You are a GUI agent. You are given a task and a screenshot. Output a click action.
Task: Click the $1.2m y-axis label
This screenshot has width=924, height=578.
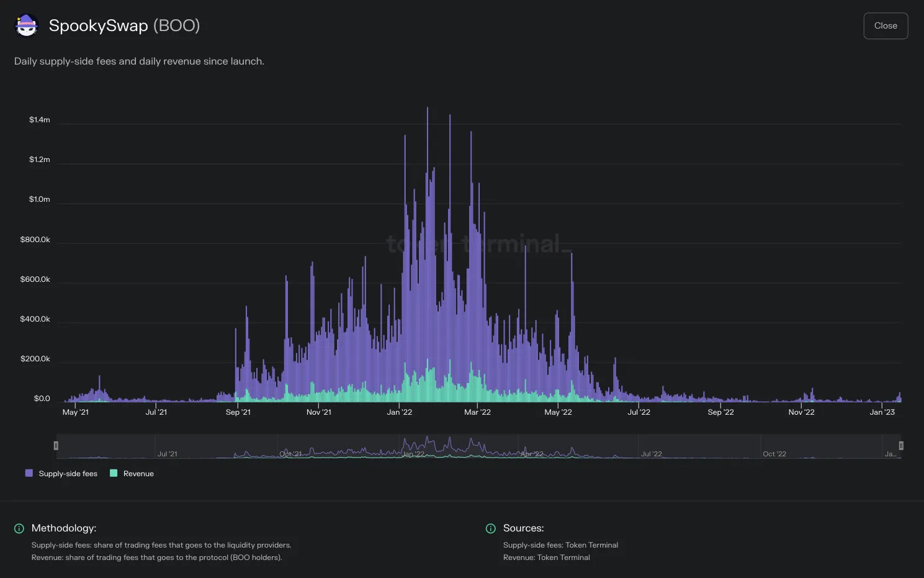[x=40, y=160]
